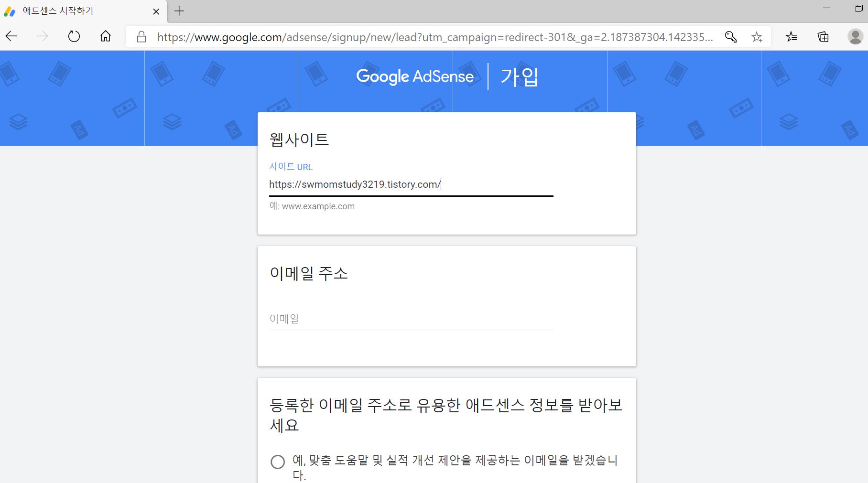
Task: Click the 사이트 URL input field
Action: (x=411, y=184)
